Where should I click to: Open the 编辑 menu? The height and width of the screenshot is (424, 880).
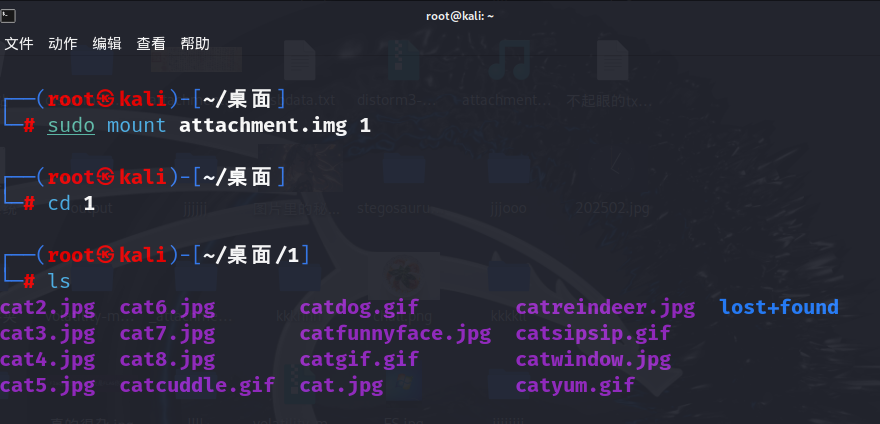[x=107, y=44]
